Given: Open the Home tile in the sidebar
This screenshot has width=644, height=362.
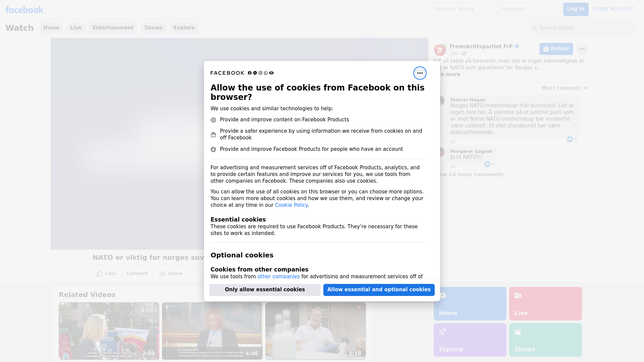Looking at the screenshot, I should pos(470,304).
